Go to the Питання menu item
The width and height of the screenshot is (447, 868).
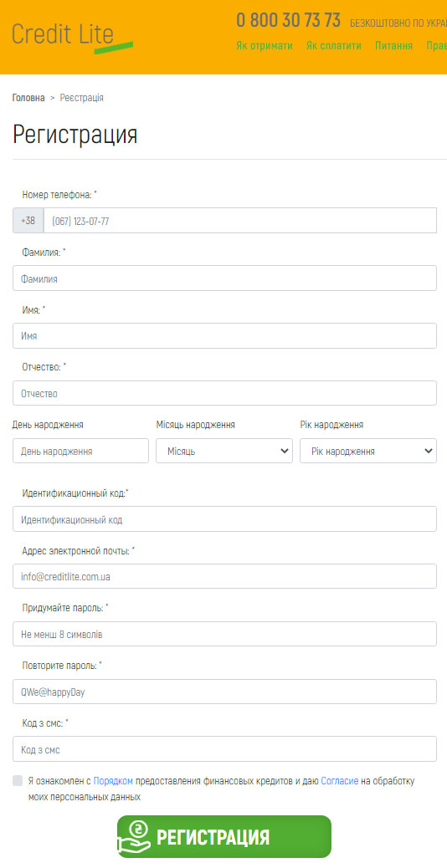click(393, 46)
